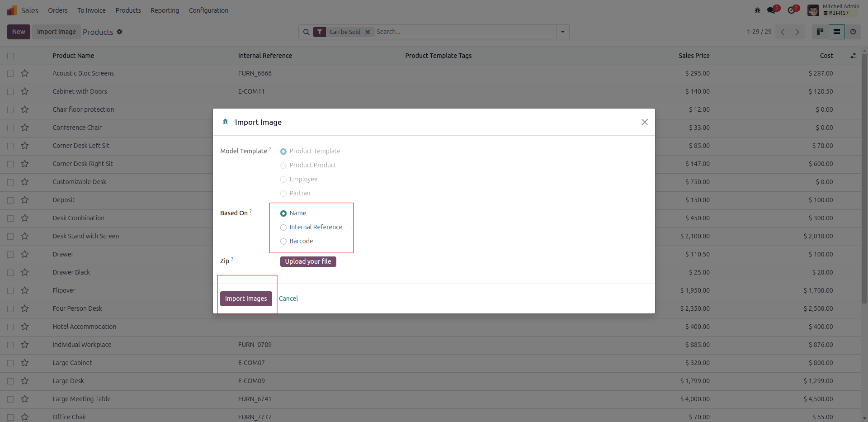The image size is (868, 422).
Task: Click the Cancel link in the dialog
Action: pos(288,299)
